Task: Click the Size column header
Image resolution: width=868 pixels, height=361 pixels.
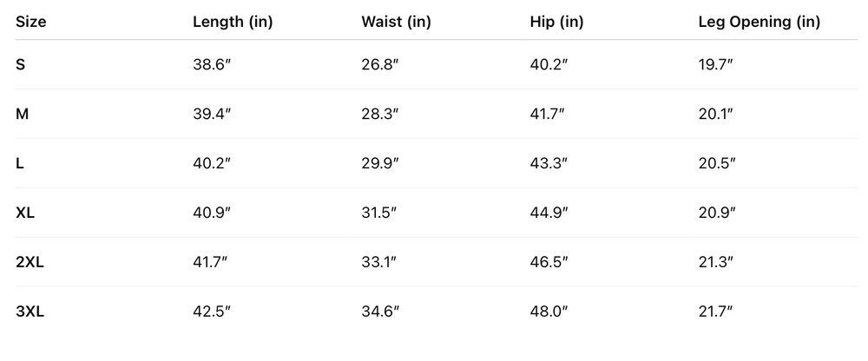Action: 31,23
